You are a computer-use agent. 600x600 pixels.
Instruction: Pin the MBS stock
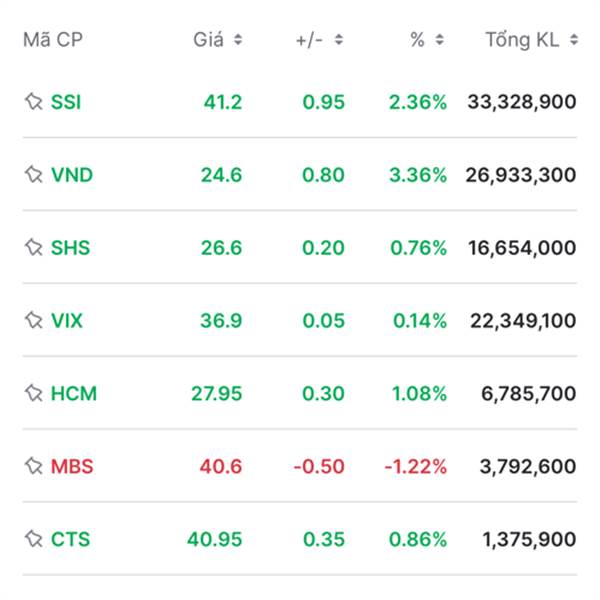click(34, 466)
